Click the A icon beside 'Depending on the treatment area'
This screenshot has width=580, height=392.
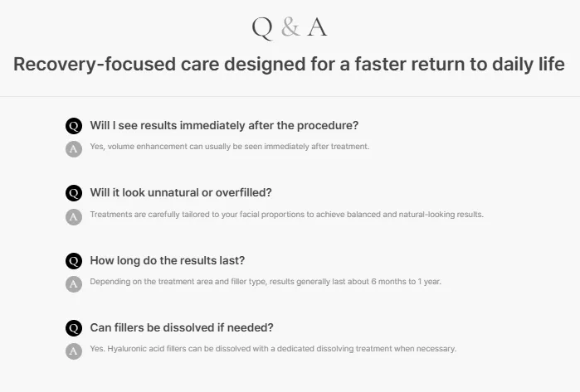coord(74,284)
